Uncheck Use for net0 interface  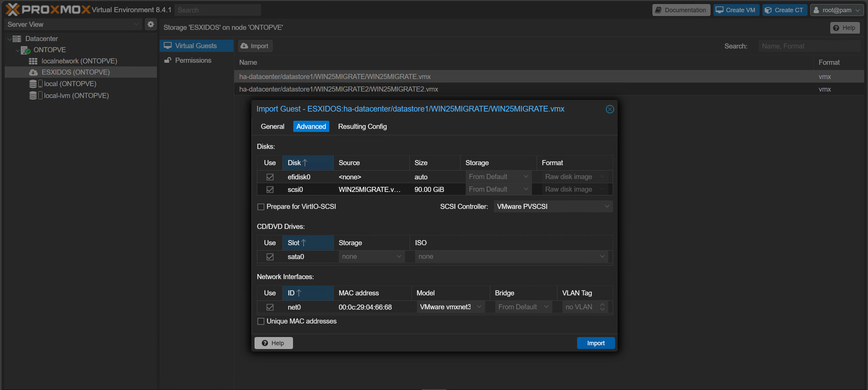click(x=270, y=307)
